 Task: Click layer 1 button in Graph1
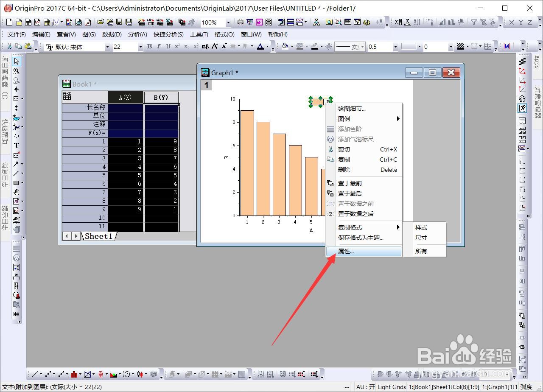(206, 85)
